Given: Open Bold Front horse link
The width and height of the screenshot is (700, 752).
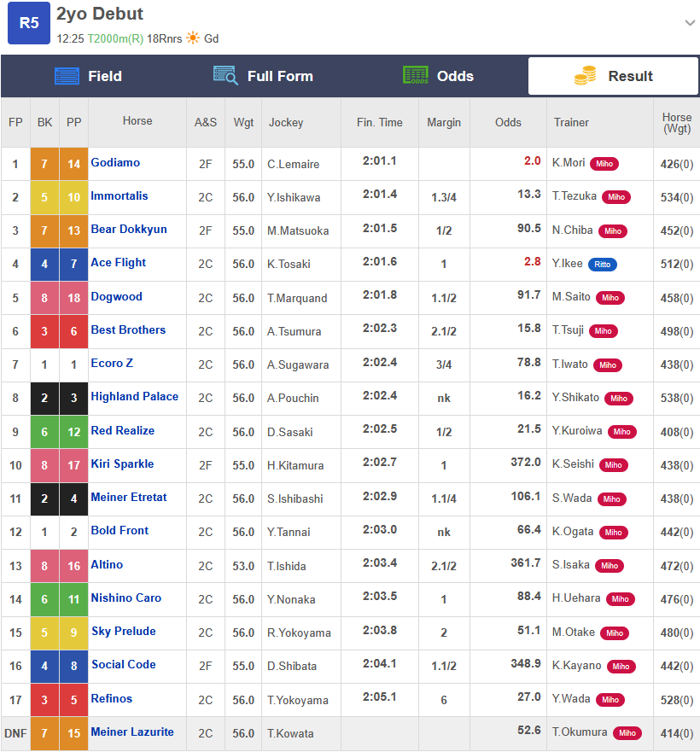Looking at the screenshot, I should point(120,530).
